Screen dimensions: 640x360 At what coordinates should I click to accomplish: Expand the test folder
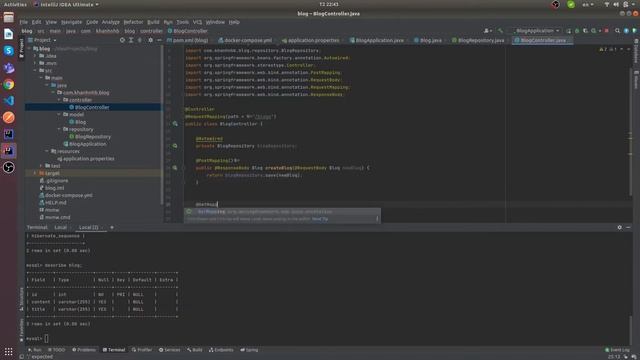click(41, 166)
